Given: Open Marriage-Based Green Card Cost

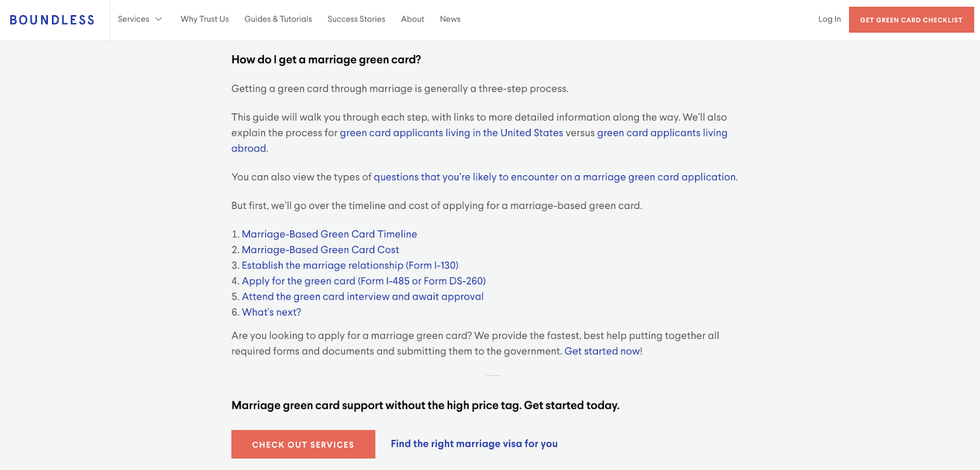Looking at the screenshot, I should click(x=320, y=249).
